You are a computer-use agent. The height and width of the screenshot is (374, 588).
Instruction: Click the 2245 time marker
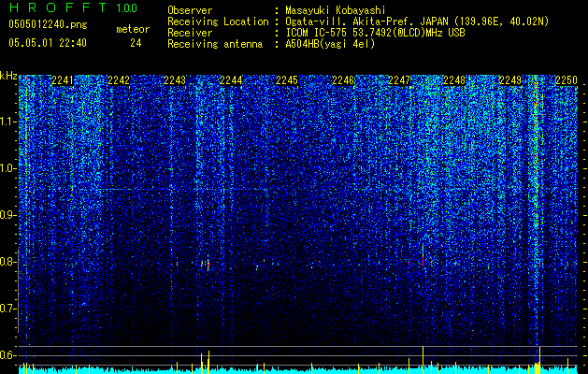(287, 80)
